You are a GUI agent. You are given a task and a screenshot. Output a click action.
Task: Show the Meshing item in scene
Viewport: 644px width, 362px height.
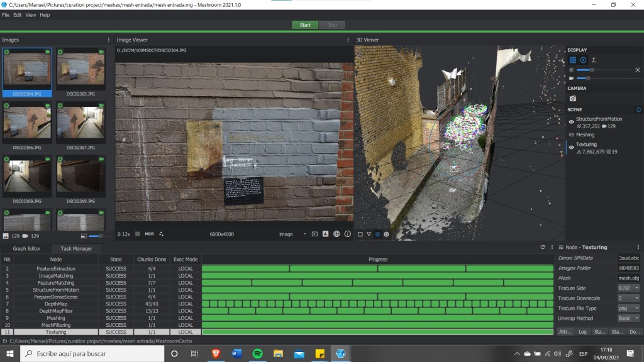coord(571,134)
